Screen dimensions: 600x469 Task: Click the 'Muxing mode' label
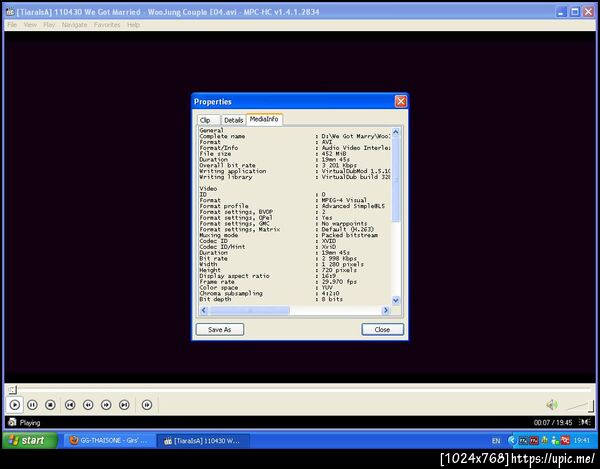(x=218, y=235)
